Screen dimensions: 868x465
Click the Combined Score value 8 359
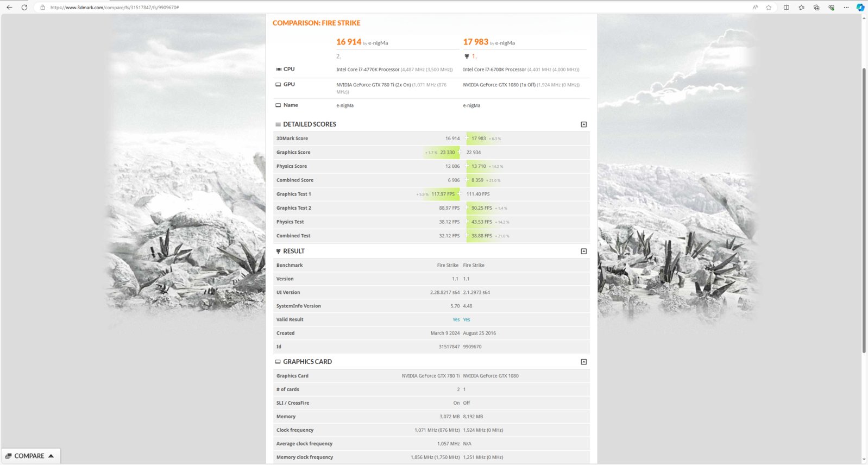(x=477, y=180)
